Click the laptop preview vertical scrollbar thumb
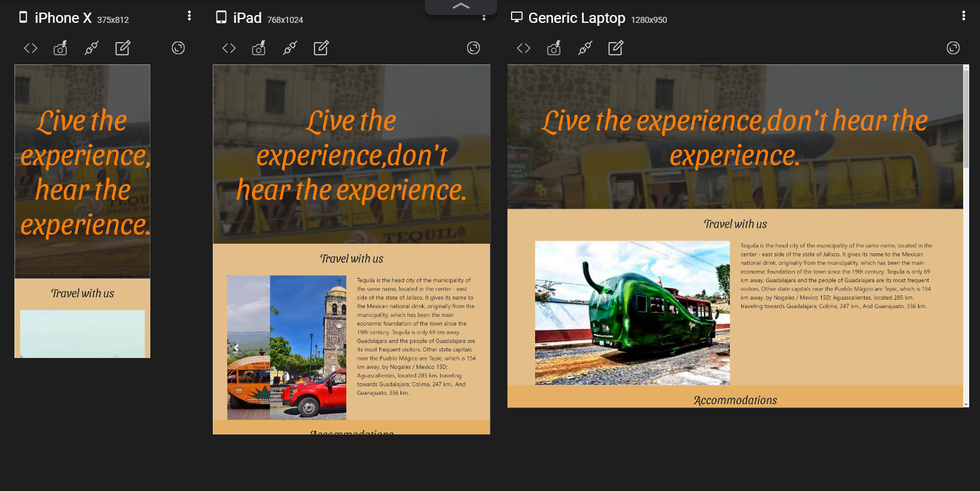This screenshot has height=491, width=980. (966, 119)
